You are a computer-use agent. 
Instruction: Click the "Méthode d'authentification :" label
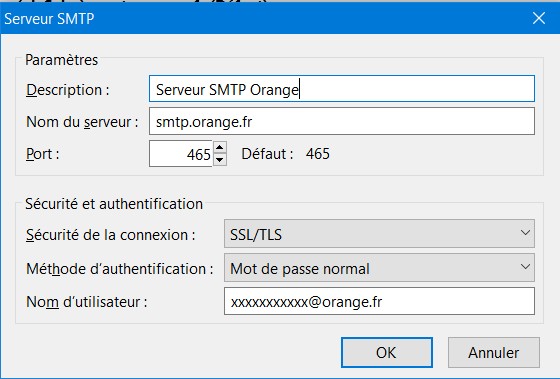(x=120, y=269)
